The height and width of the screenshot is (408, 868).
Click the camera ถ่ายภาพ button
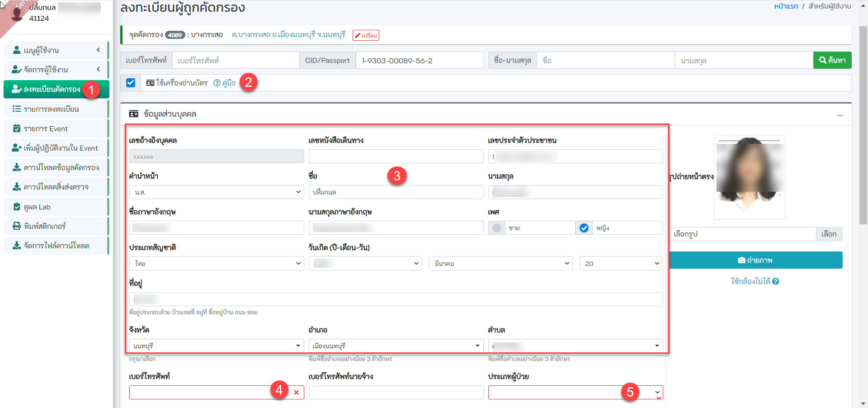pyautogui.click(x=755, y=260)
